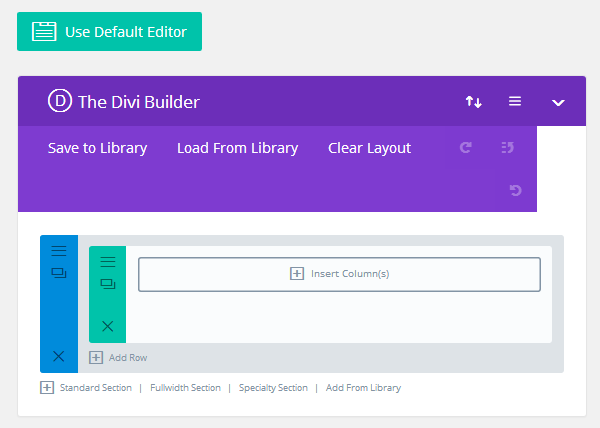600x428 pixels.
Task: Open Divi Builder settings hamburger icon
Action: tap(515, 101)
